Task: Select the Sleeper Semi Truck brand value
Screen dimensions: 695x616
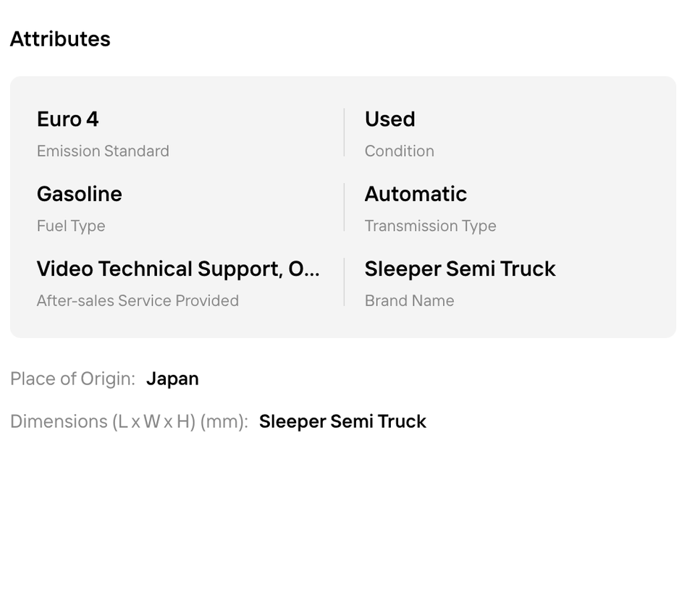Action: (x=460, y=269)
